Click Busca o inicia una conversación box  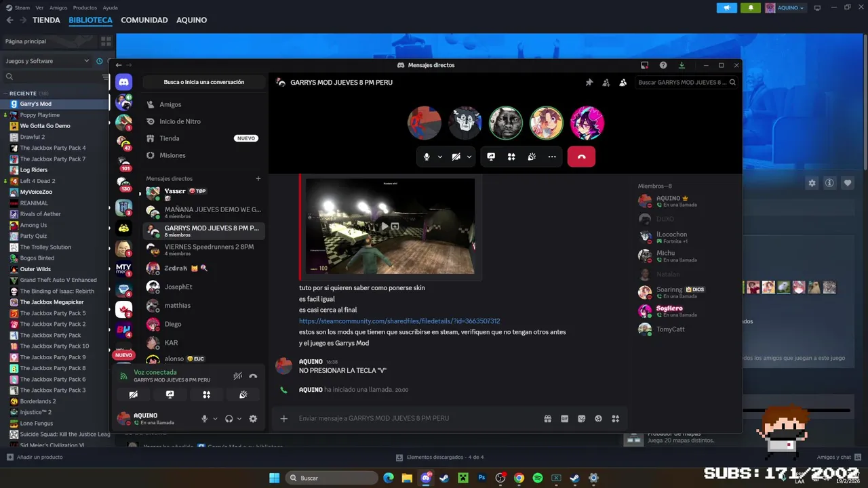pos(204,82)
